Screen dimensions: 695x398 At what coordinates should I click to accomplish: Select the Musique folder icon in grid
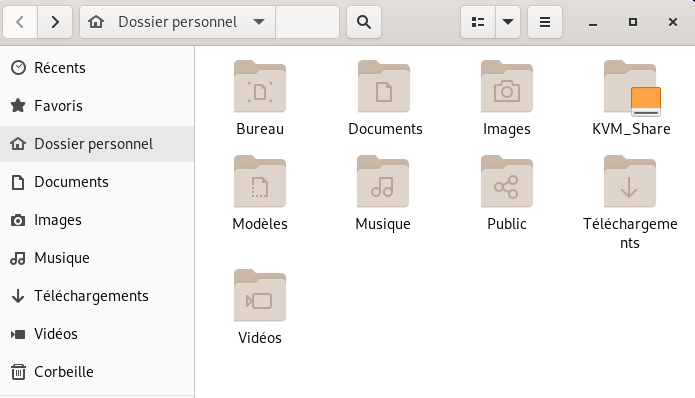point(383,181)
